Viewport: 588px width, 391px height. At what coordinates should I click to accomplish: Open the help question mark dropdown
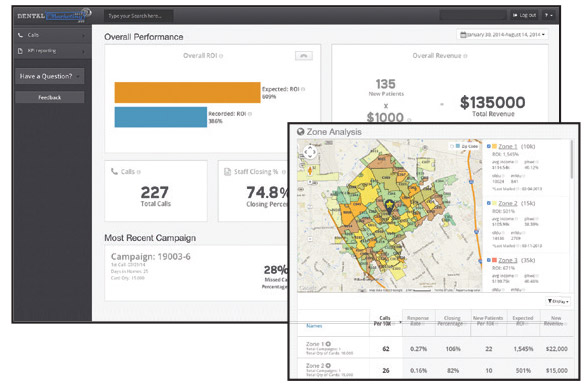point(549,15)
